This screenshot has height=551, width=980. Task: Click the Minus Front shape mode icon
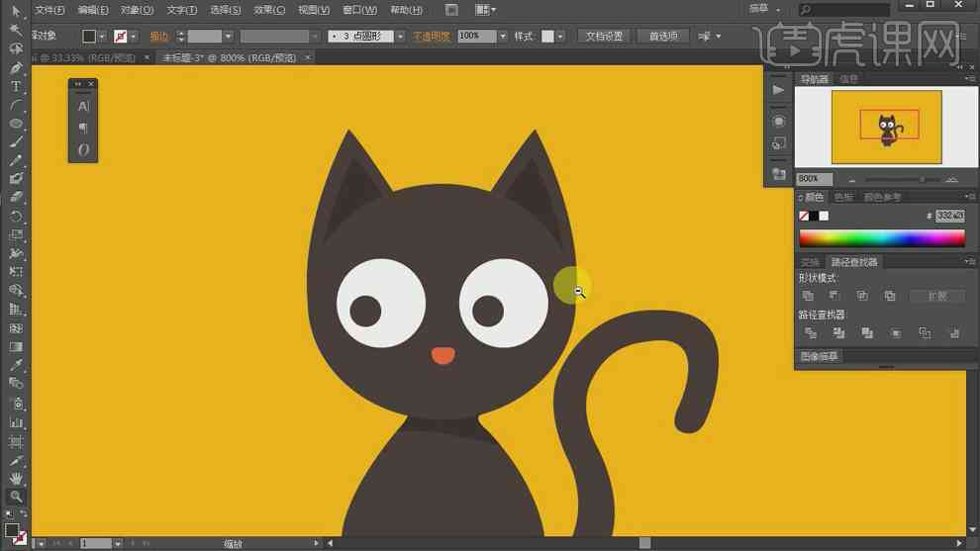(834, 296)
